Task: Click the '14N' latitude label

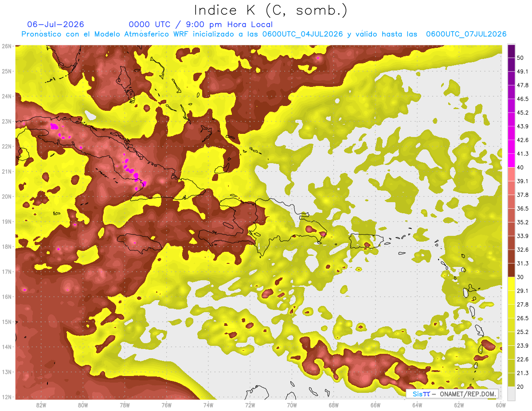Action: point(7,347)
